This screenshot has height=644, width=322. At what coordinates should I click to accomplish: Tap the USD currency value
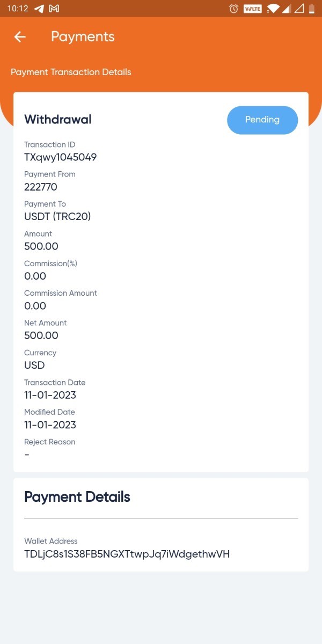(34, 365)
